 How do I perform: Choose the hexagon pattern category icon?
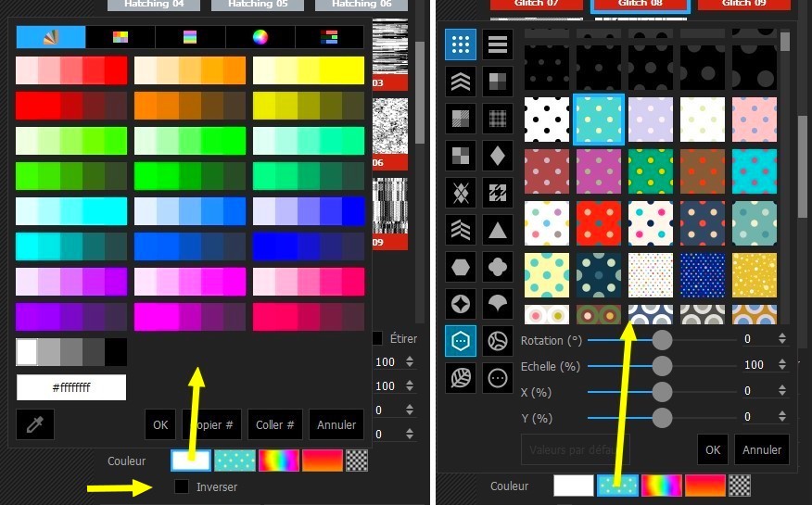tap(461, 267)
